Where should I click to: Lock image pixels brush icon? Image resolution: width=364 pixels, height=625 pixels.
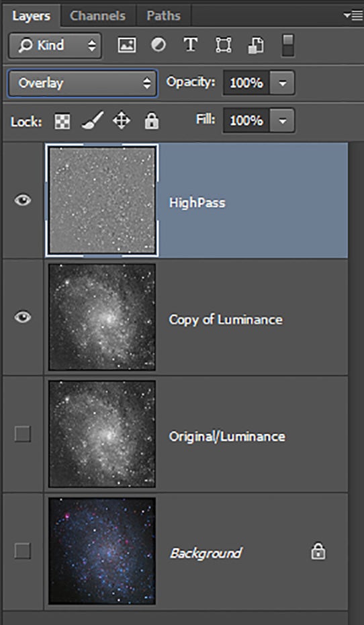pyautogui.click(x=93, y=120)
